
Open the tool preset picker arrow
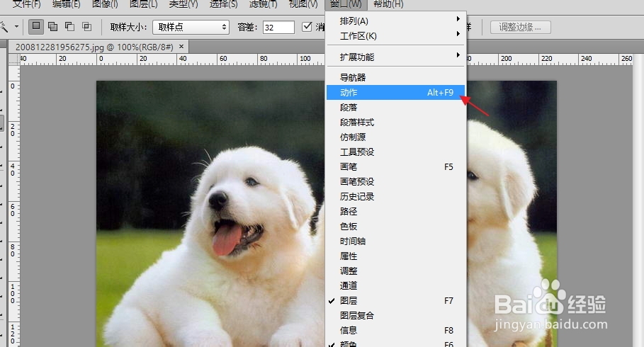point(16,27)
